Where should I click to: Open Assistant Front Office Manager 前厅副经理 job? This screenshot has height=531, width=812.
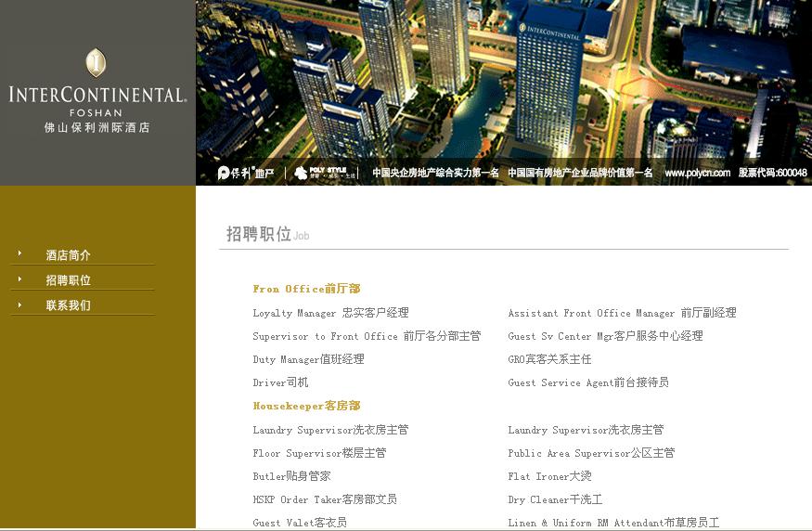click(x=622, y=313)
